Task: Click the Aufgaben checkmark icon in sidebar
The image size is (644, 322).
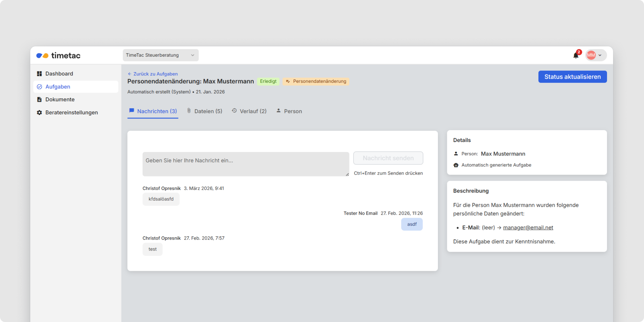Action: [x=39, y=87]
